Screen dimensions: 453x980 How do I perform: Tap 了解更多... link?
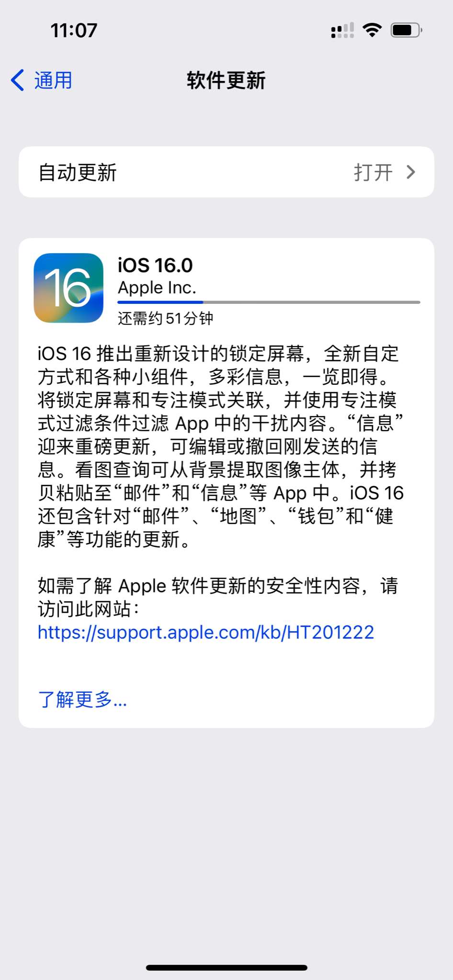[82, 700]
